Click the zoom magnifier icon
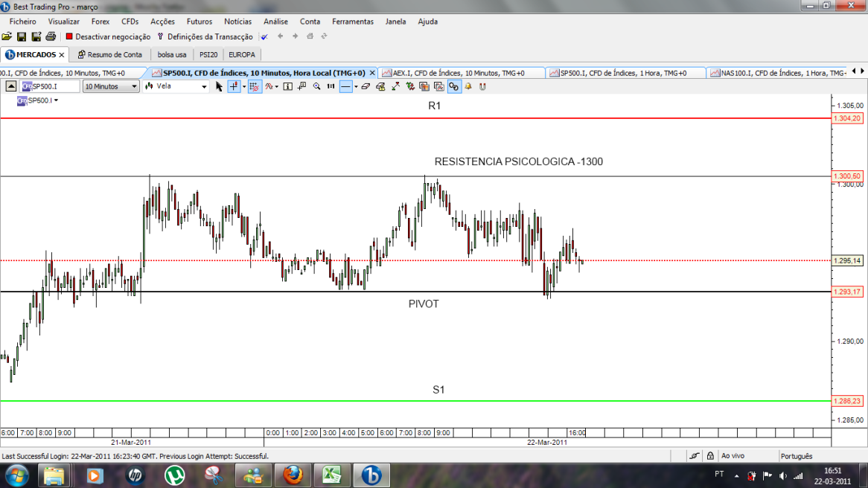 click(316, 86)
